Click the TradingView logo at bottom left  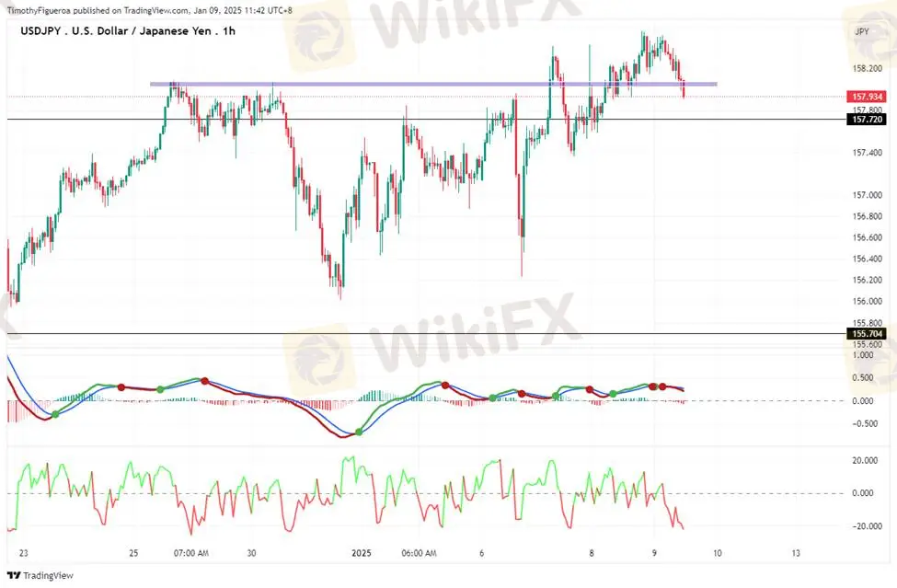pos(40,575)
